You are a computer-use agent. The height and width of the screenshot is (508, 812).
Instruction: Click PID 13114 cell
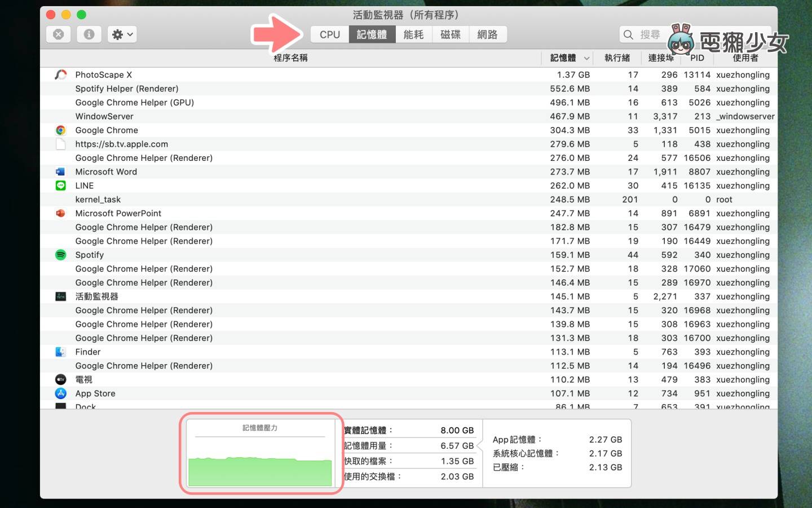[697, 75]
